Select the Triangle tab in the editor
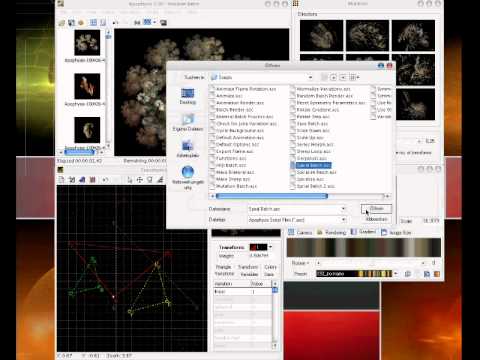The width and height of the screenshot is (480, 360). click(223, 267)
